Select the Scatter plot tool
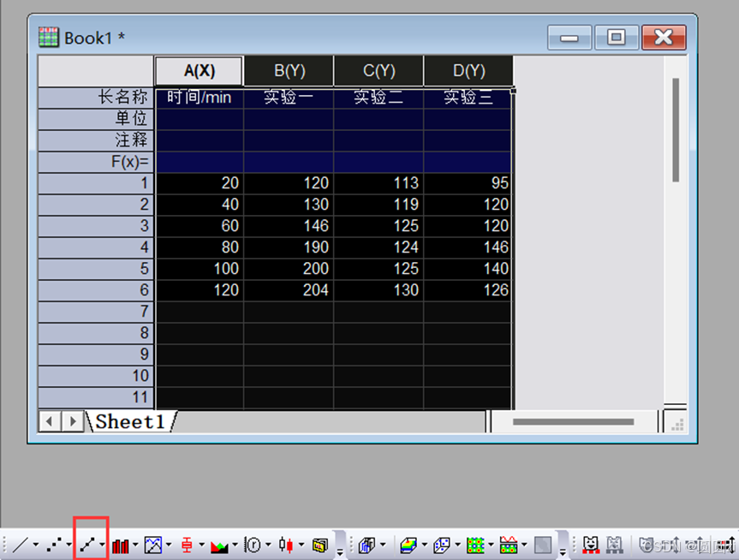Screen dimensions: 739x560 tap(53, 545)
